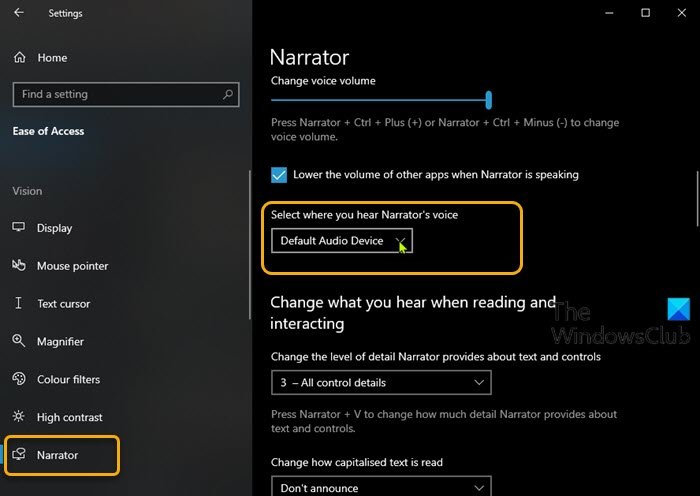The image size is (700, 496).
Task: Click the Display monitor icon
Action: coord(19,227)
